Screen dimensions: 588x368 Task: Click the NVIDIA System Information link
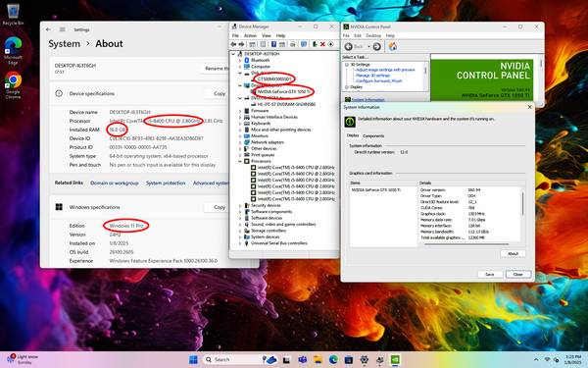point(367,100)
